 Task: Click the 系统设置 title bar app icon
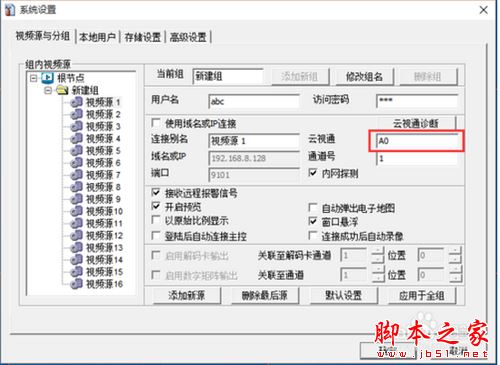click(x=10, y=9)
